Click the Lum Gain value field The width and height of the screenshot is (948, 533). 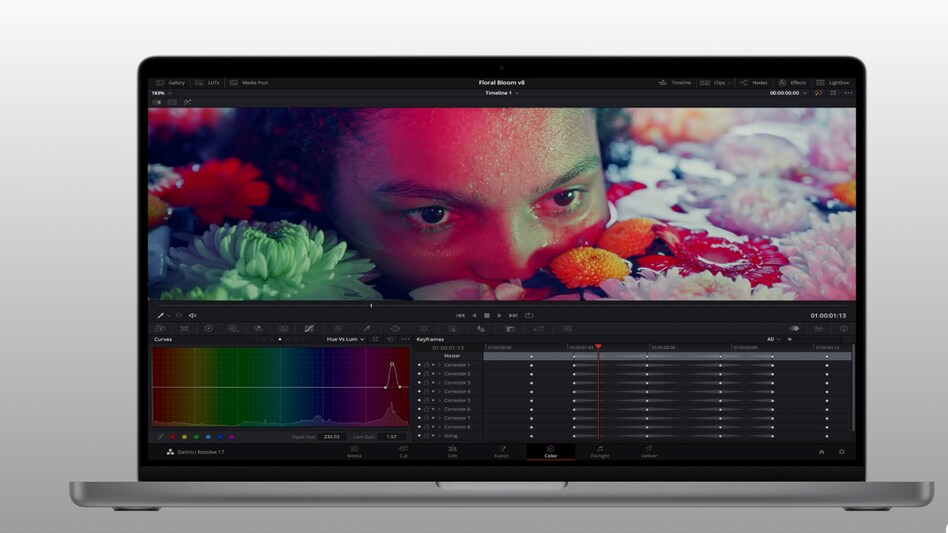point(392,436)
